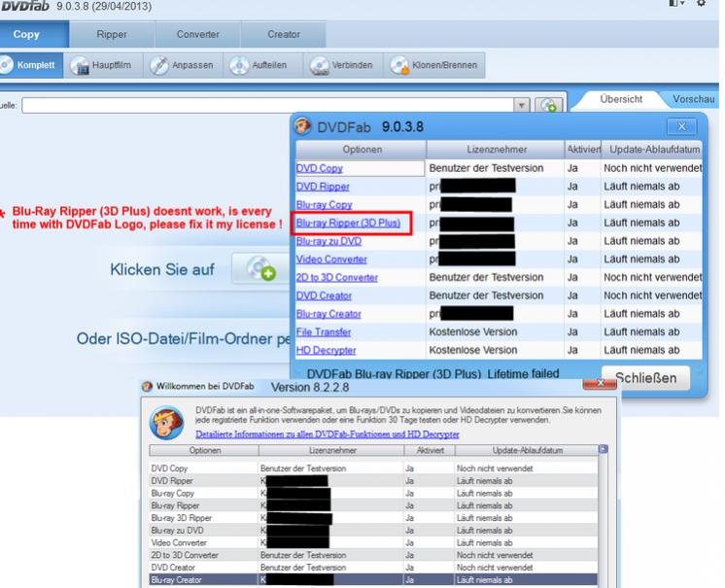Select Komplett copy mode
Screen dimensions: 725x588
[x=30, y=65]
